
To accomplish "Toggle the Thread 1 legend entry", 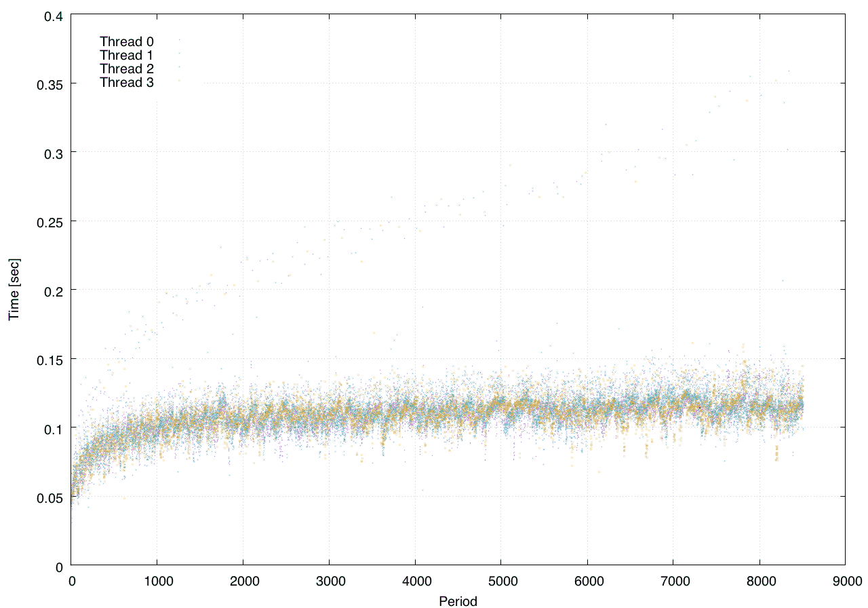I will [x=127, y=55].
